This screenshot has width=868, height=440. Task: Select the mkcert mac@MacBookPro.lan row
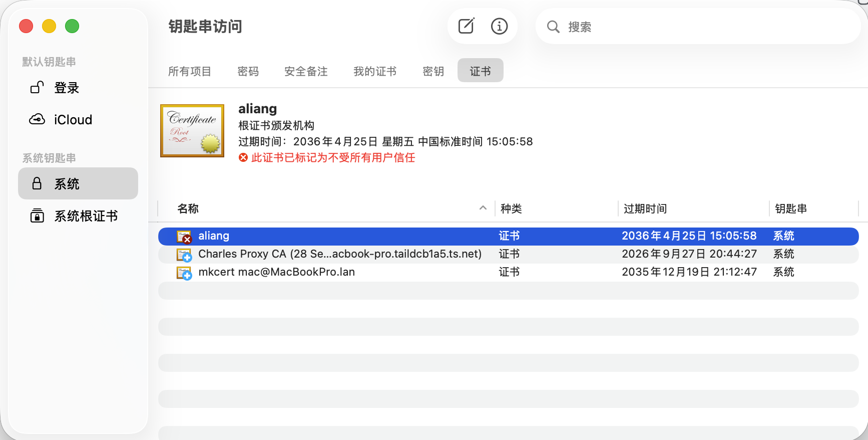click(x=509, y=272)
